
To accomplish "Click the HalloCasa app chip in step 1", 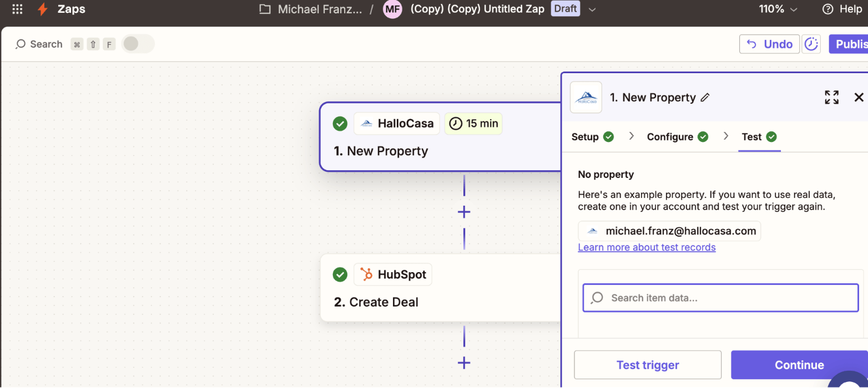I will tap(397, 124).
